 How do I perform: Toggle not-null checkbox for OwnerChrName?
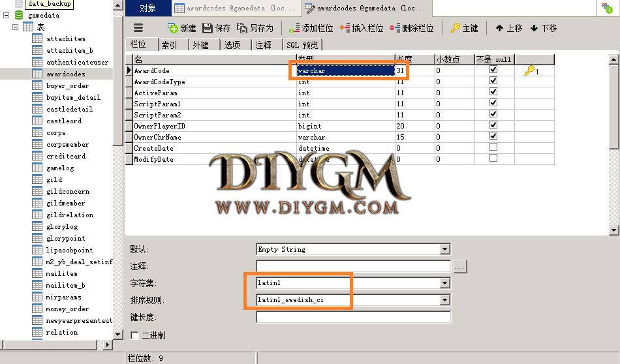coord(493,136)
